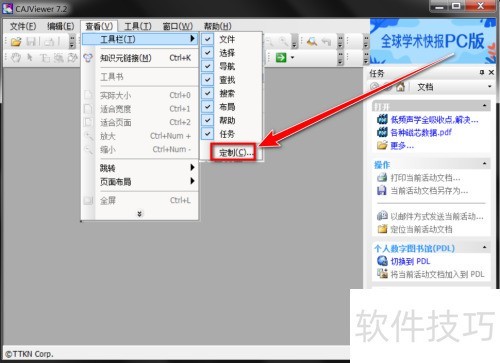500x363 pixels.
Task: Click the folder icon beside 更多...
Action: pos(382,145)
